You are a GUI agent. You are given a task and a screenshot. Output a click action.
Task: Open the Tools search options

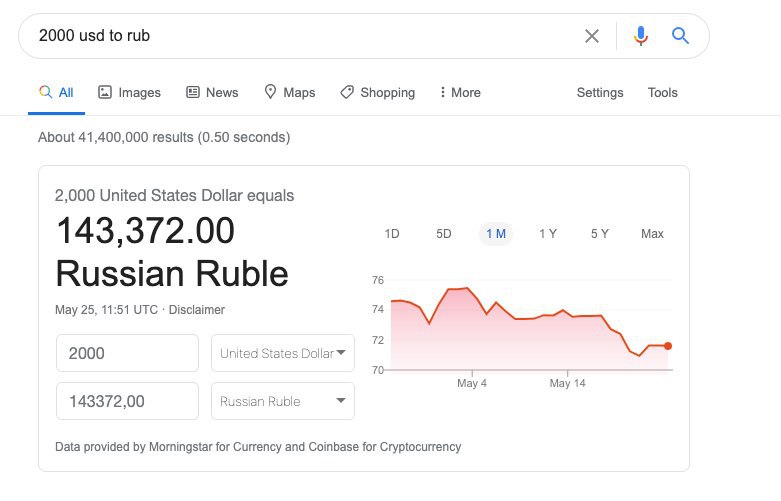(x=662, y=93)
